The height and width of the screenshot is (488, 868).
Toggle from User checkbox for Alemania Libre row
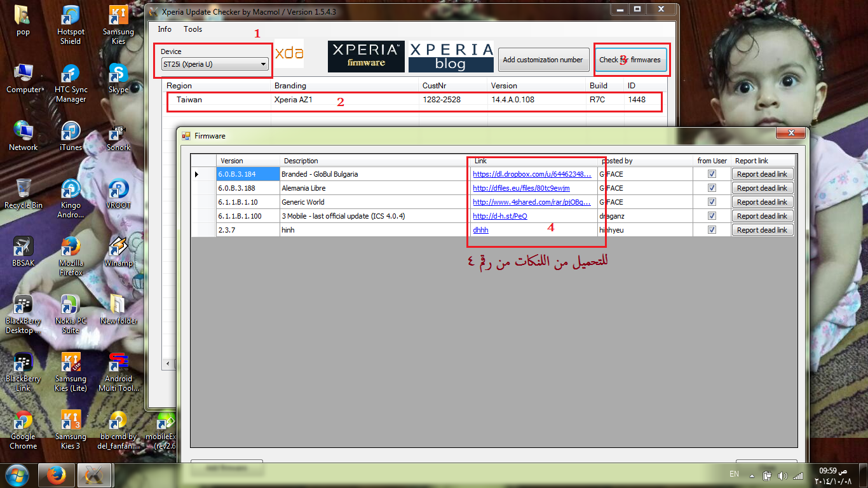coord(712,187)
